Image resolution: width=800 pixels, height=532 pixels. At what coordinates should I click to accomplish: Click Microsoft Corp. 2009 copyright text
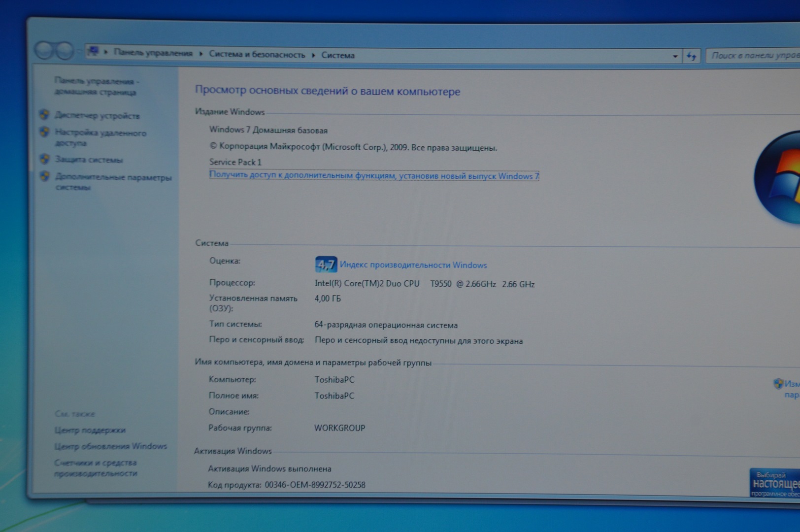coord(353,147)
